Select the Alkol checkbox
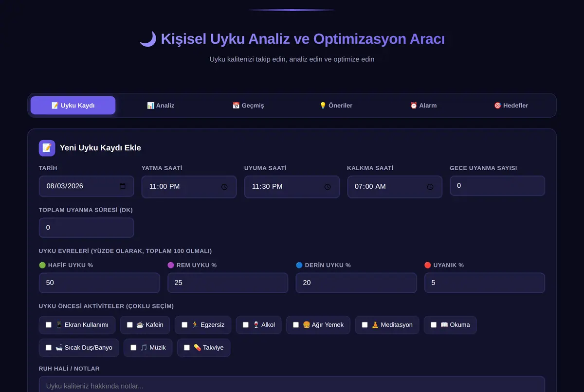 pyautogui.click(x=246, y=325)
